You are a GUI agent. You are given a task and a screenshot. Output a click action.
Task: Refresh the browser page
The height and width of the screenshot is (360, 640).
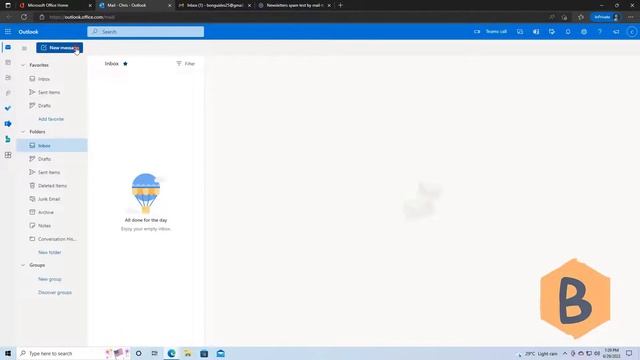(24, 17)
